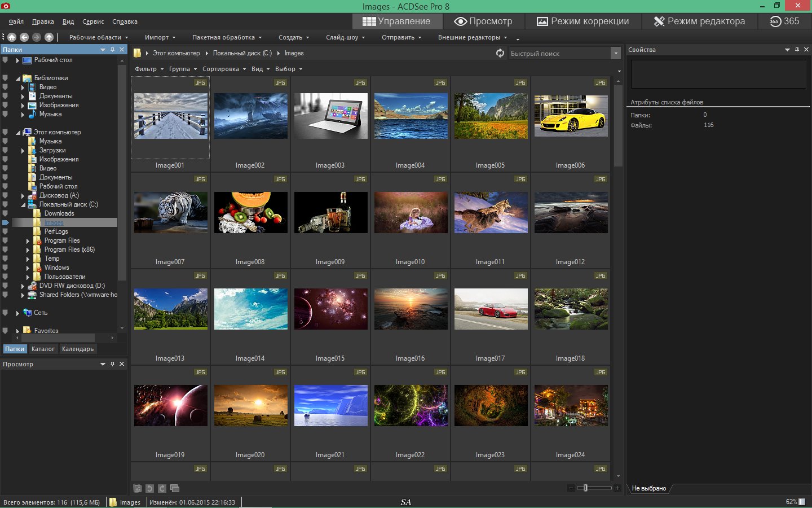Expand the Program Files (x86) folder node
This screenshot has width=812, height=508.
pos(28,249)
